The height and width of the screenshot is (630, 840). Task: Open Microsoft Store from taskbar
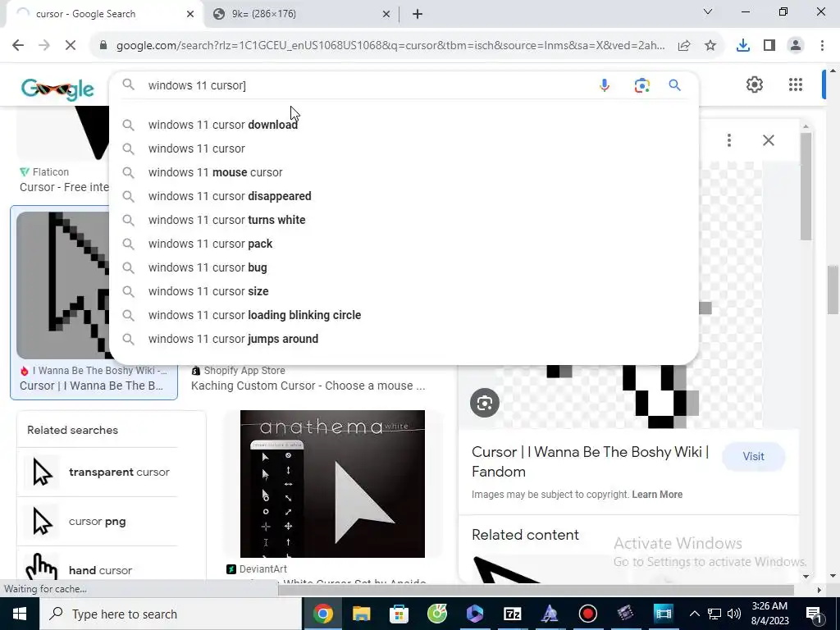point(399,614)
